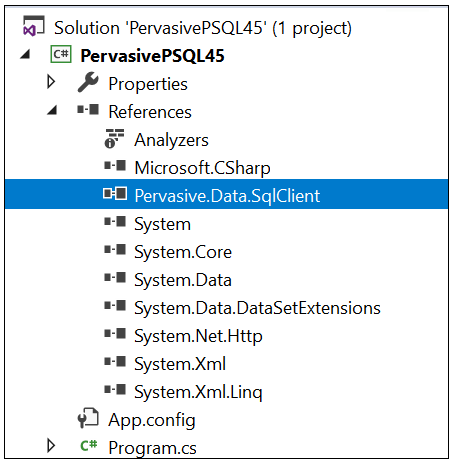
Task: Expand the Properties node
Action: click(51, 82)
